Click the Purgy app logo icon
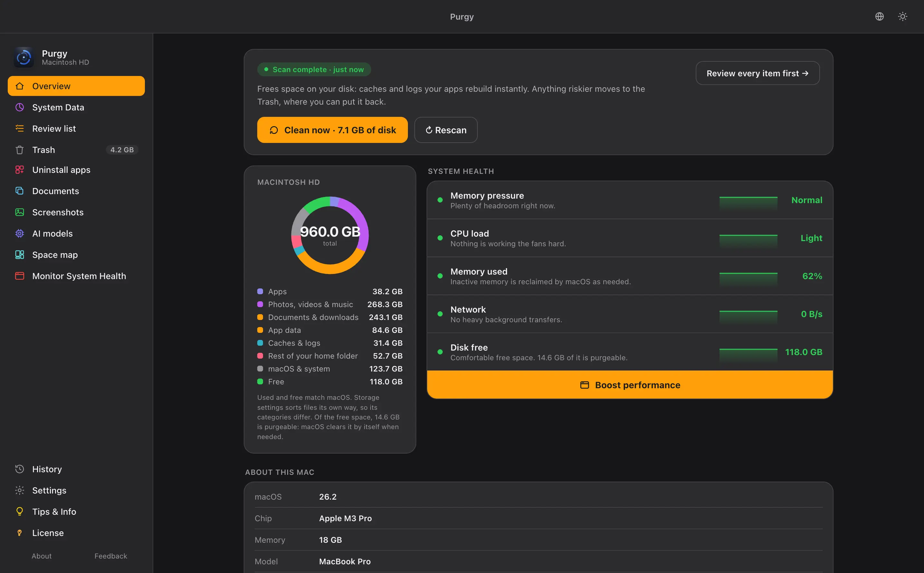 point(24,58)
